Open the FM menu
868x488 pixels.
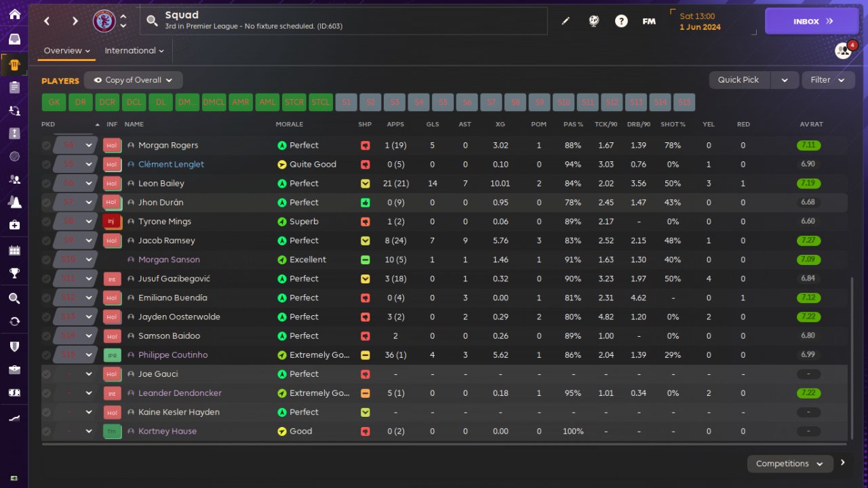649,21
